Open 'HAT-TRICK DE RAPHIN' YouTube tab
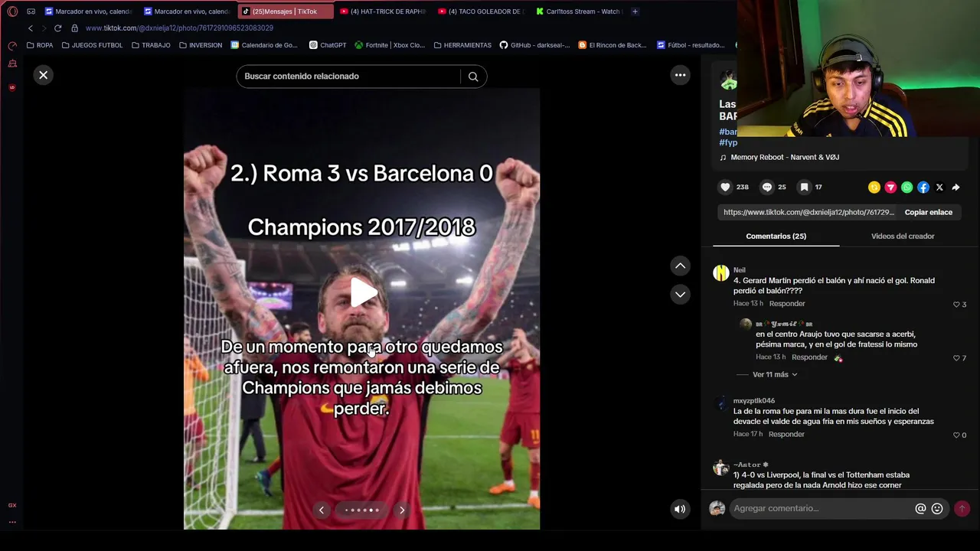Screen dimensions: 980x551 (x=383, y=11)
